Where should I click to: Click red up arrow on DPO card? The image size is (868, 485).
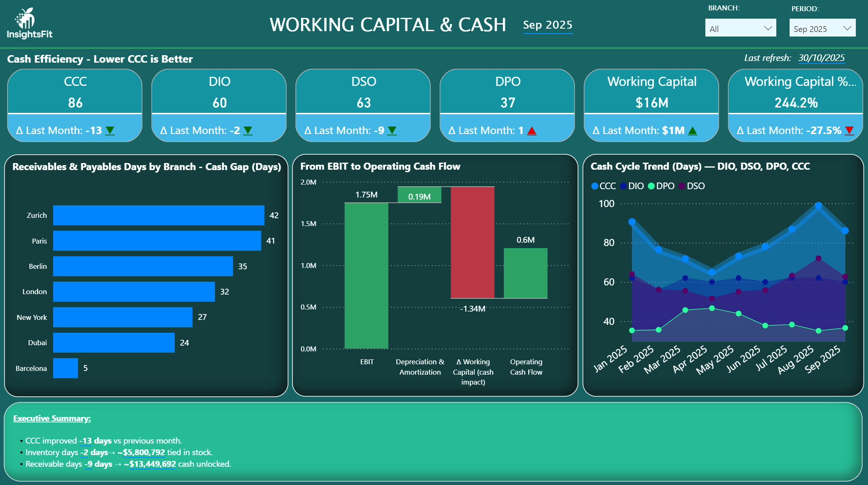pos(532,131)
